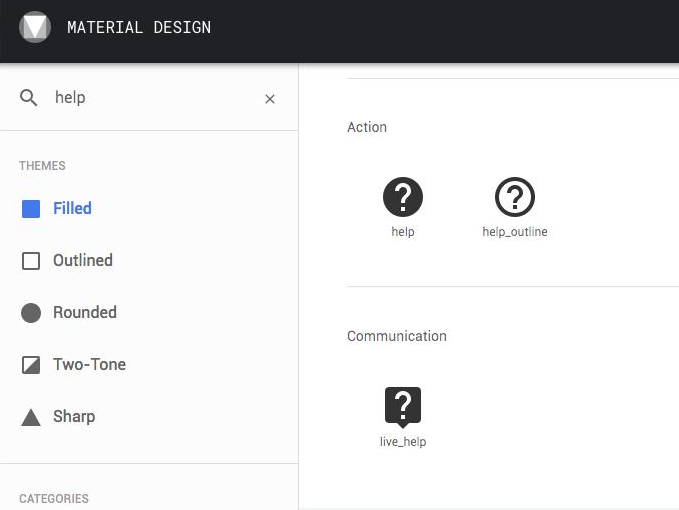
Task: Clear the search query with the X
Action: (x=270, y=99)
